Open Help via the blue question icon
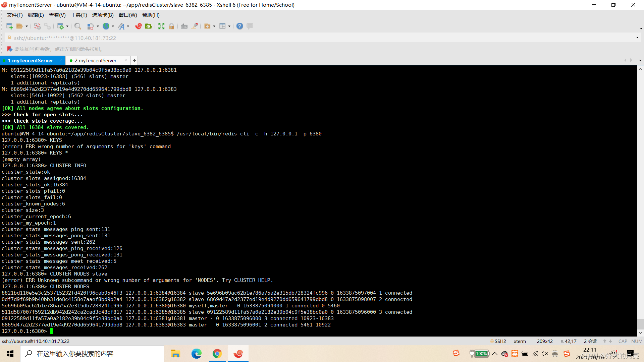Viewport: 644px width, 362px height. pos(240,26)
